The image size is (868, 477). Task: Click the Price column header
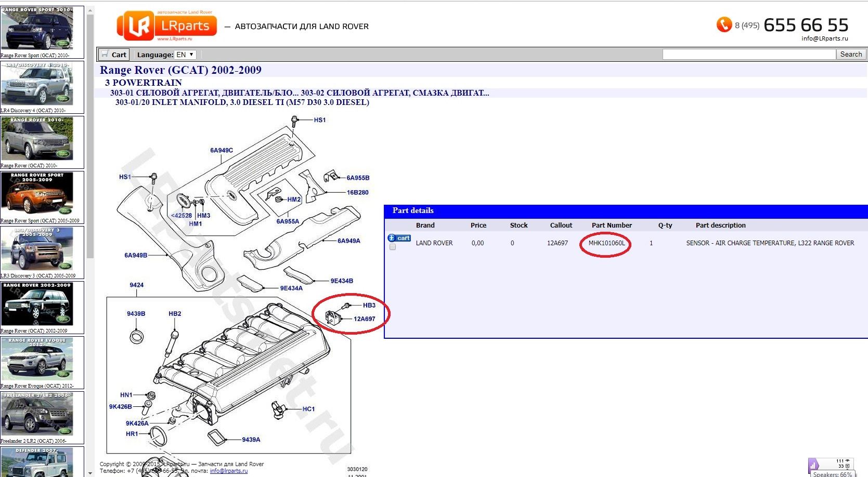coord(478,226)
